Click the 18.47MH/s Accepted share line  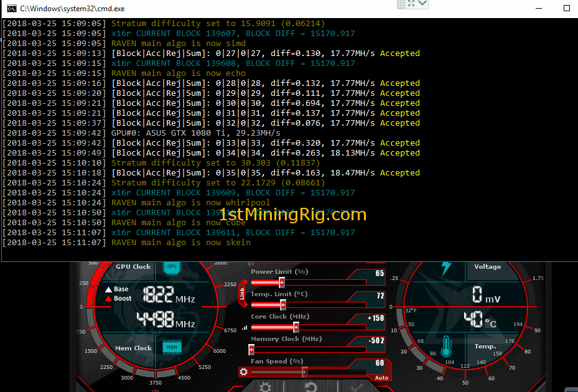211,173
